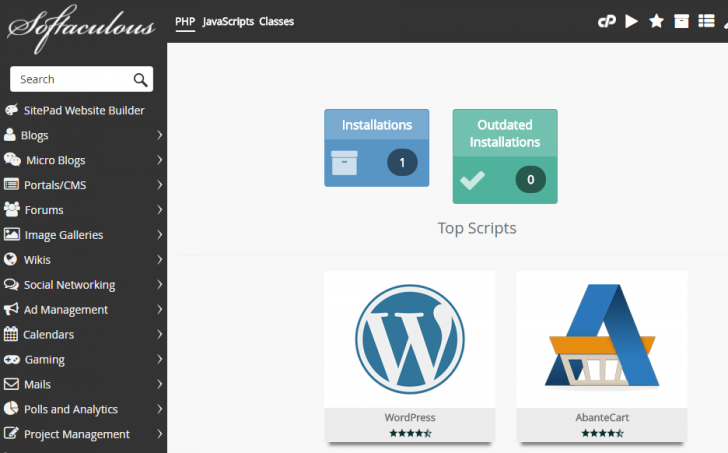Switch to the JavaScripts tab
The width and height of the screenshot is (728, 453).
[x=228, y=21]
